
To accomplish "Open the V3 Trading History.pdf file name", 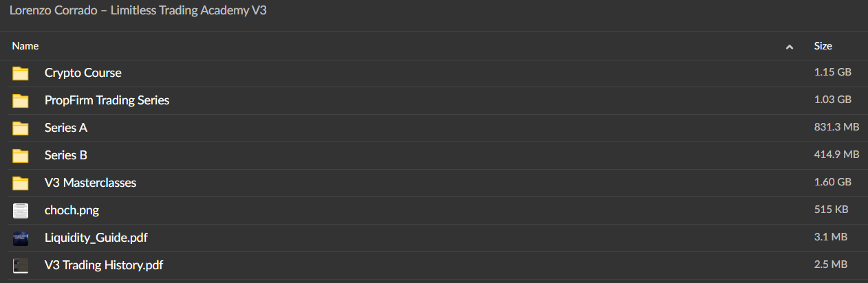I will click(104, 265).
